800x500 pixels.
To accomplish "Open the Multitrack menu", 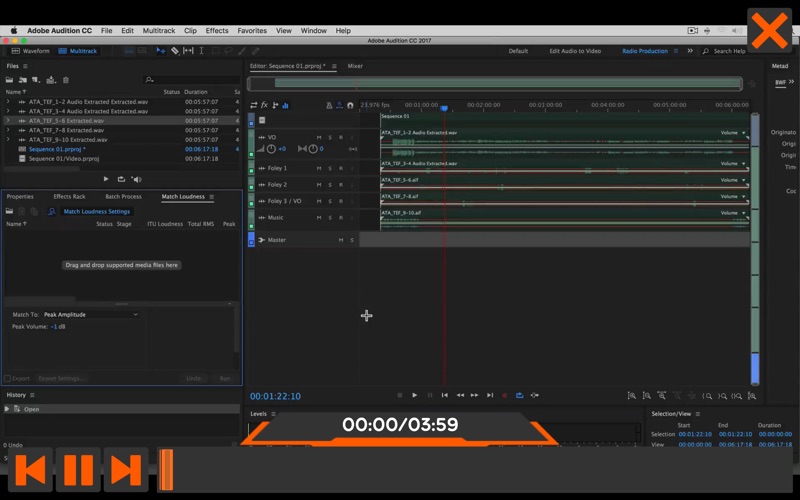I will 159,31.
